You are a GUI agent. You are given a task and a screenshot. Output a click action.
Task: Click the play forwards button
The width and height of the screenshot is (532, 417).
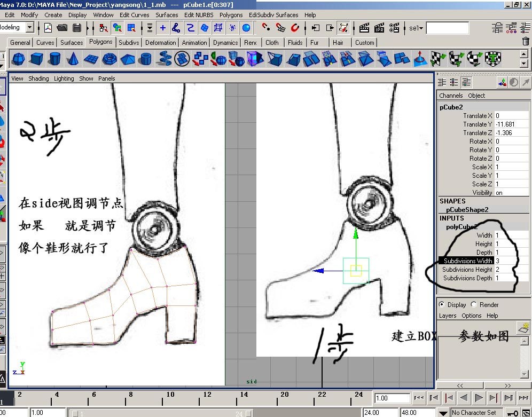[479, 398]
